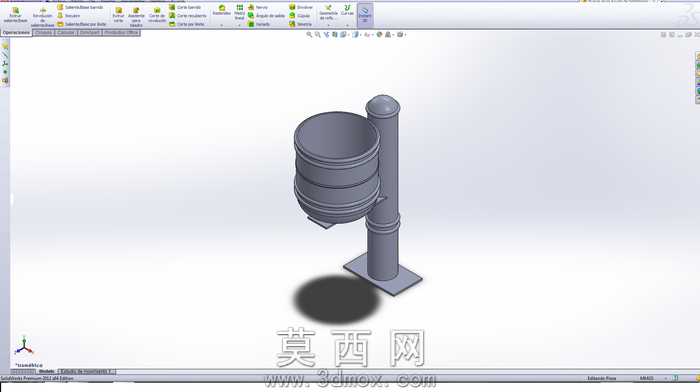Switch to DimXpert tab

[x=90, y=33]
